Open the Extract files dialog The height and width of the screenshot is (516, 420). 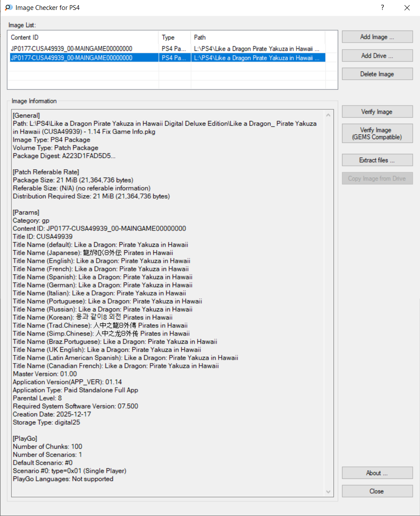coord(377,160)
